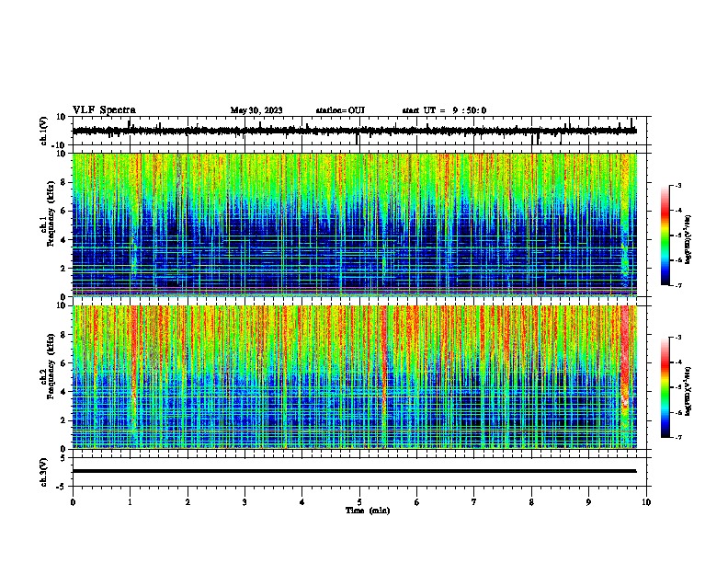Viewport: 728px width, 563px height.
Task: Click the 'start UT = 9:50:0' label
Action: click(x=444, y=110)
